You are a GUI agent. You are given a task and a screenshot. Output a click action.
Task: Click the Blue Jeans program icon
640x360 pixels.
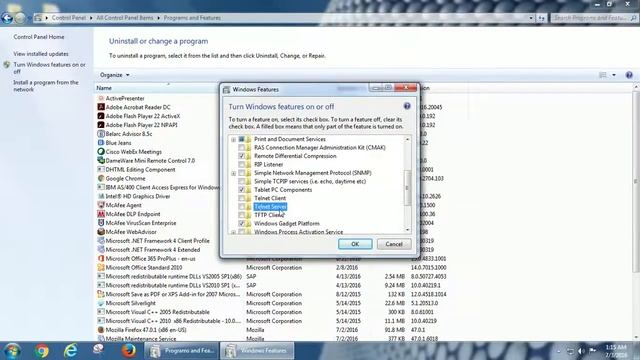click(x=101, y=143)
